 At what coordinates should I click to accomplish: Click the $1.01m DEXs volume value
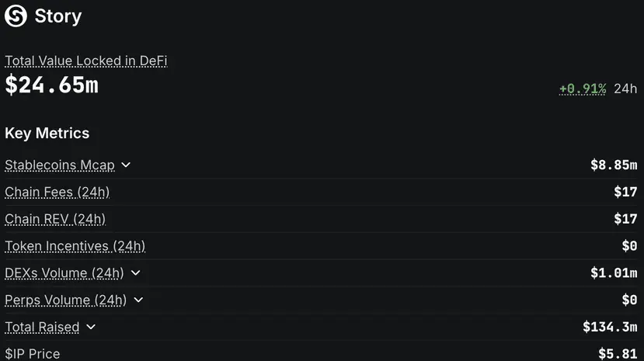[614, 272]
